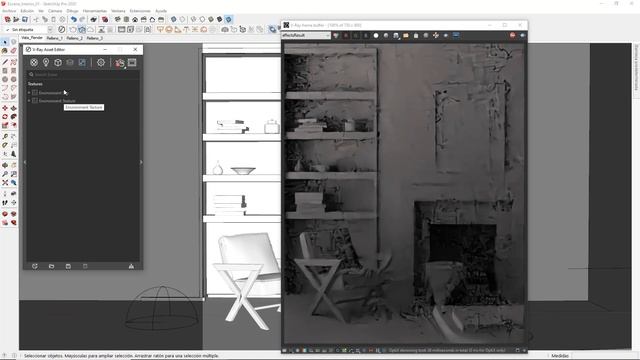Open the Materials tab in V-Ray Asset Editor

[x=34, y=62]
